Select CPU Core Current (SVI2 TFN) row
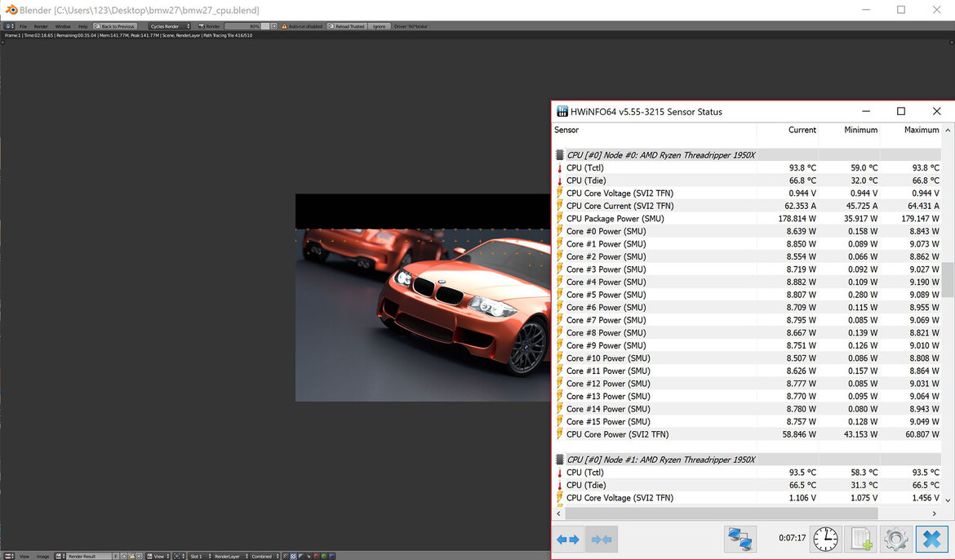 [747, 206]
